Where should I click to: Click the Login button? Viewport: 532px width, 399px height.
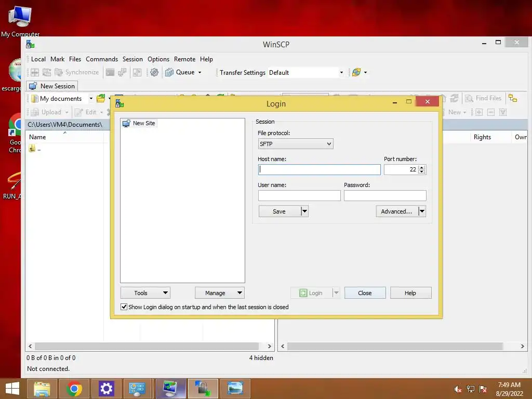click(311, 293)
